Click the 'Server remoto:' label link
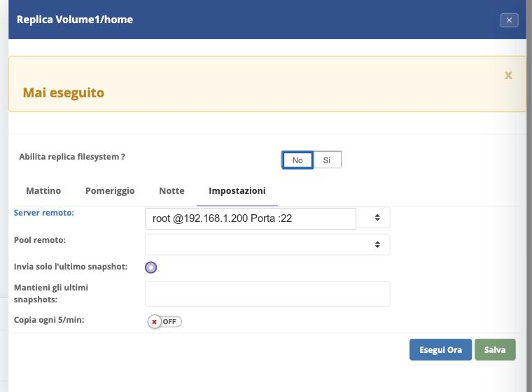The image size is (532, 392). pyautogui.click(x=44, y=213)
